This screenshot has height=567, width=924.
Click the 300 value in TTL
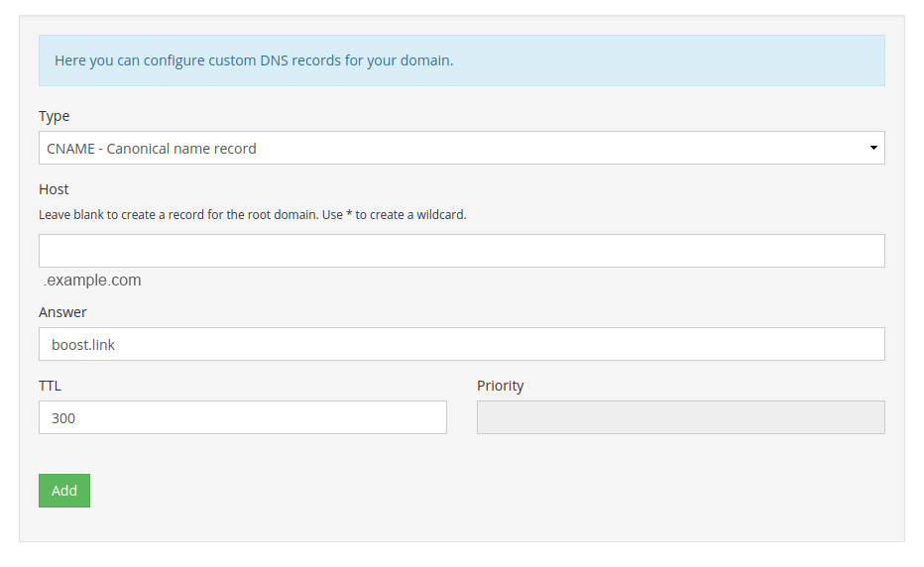[63, 418]
